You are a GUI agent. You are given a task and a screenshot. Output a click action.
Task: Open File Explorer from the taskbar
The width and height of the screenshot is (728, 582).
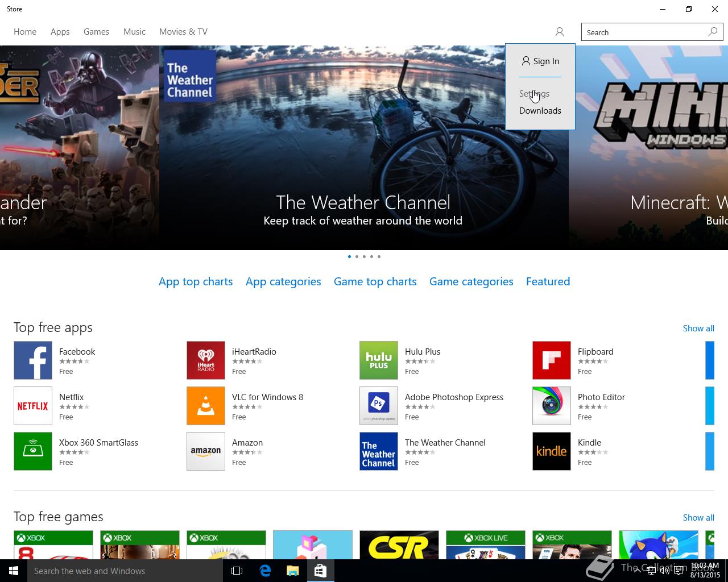(x=292, y=571)
